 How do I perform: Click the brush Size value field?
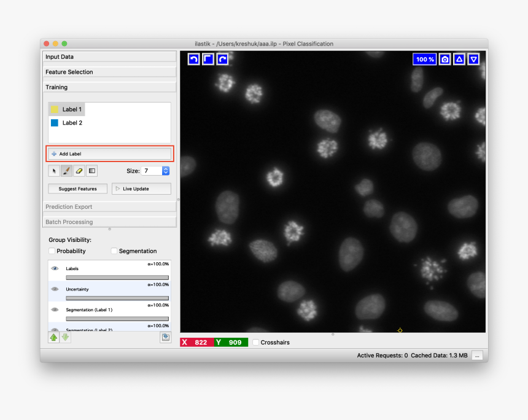coord(152,171)
